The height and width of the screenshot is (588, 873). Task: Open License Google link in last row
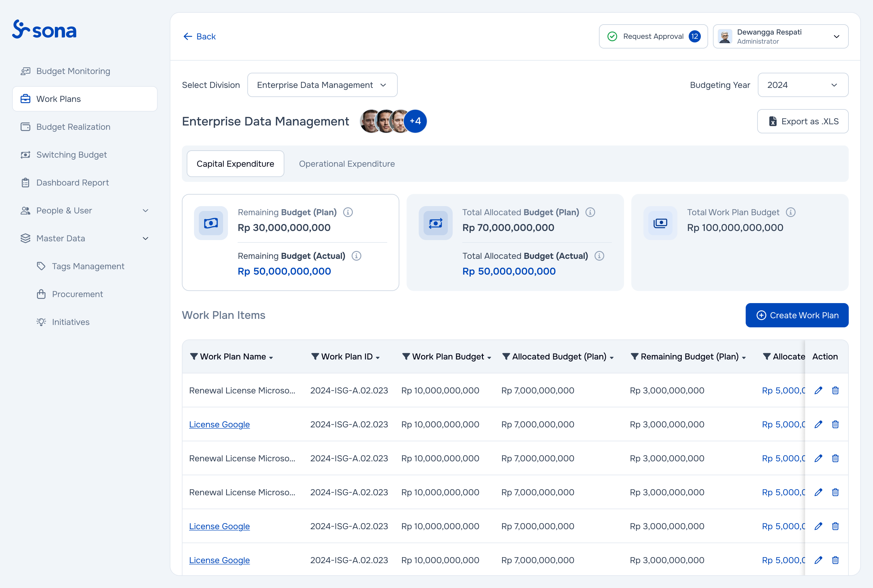point(219,560)
